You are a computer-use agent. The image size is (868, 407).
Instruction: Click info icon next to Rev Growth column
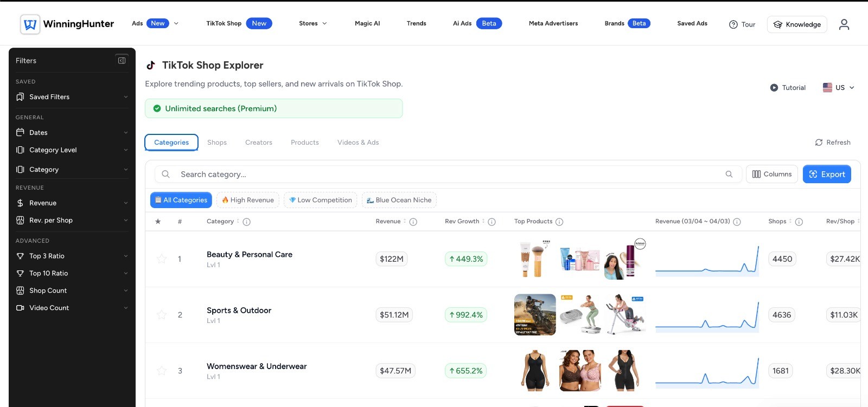point(492,222)
